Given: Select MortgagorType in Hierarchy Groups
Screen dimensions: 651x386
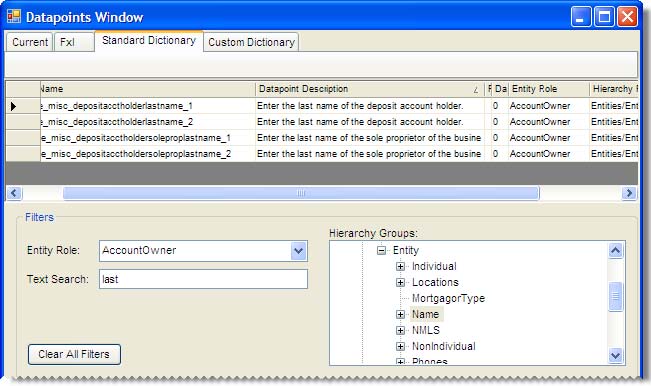Looking at the screenshot, I should (448, 298).
